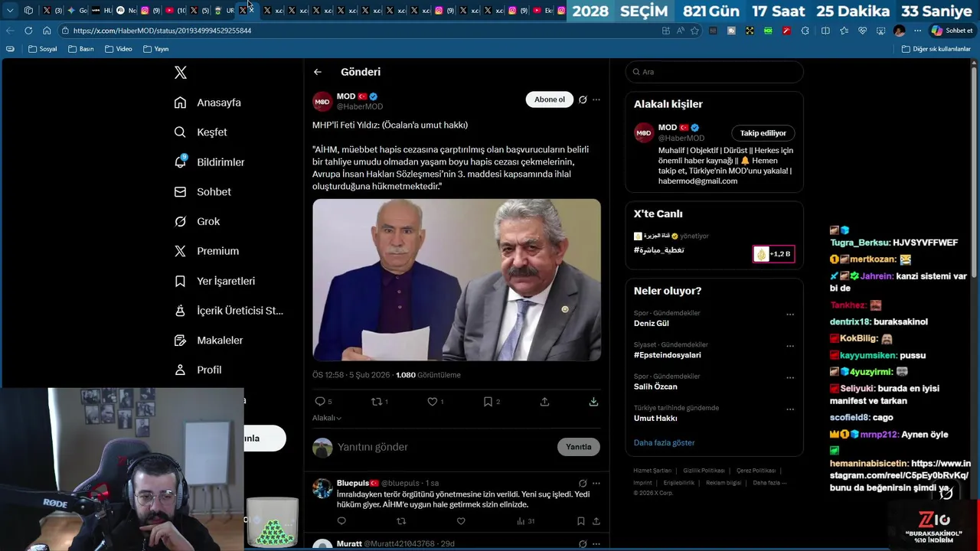Open more options for #Epsteindosyalari trend
The width and height of the screenshot is (980, 551).
point(790,346)
